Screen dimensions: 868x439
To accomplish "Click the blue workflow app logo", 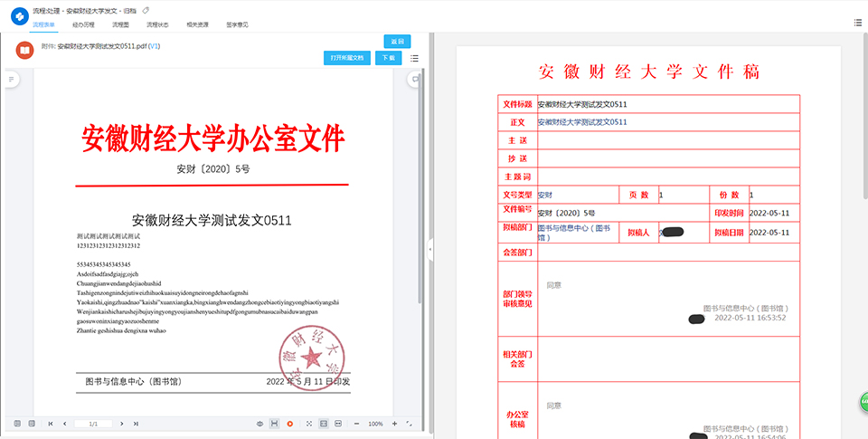I will 19,16.
